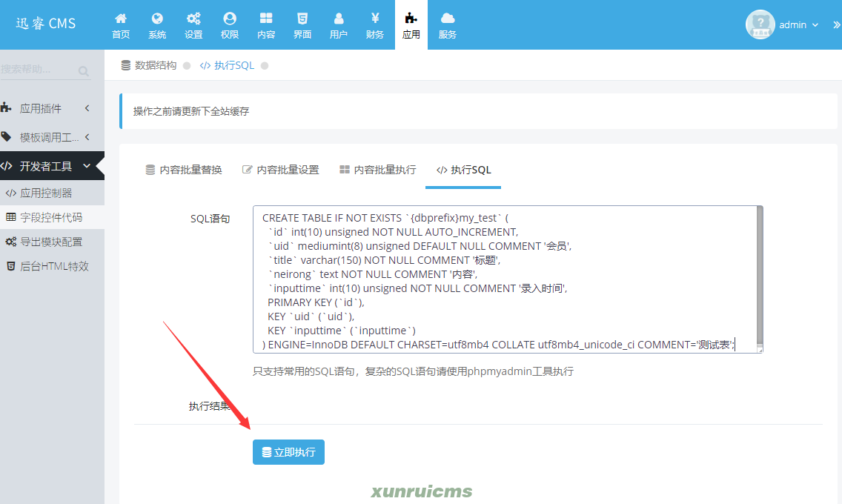Click the 只支持常用的SQL语句 hint text
The height and width of the screenshot is (504, 842).
click(x=413, y=371)
